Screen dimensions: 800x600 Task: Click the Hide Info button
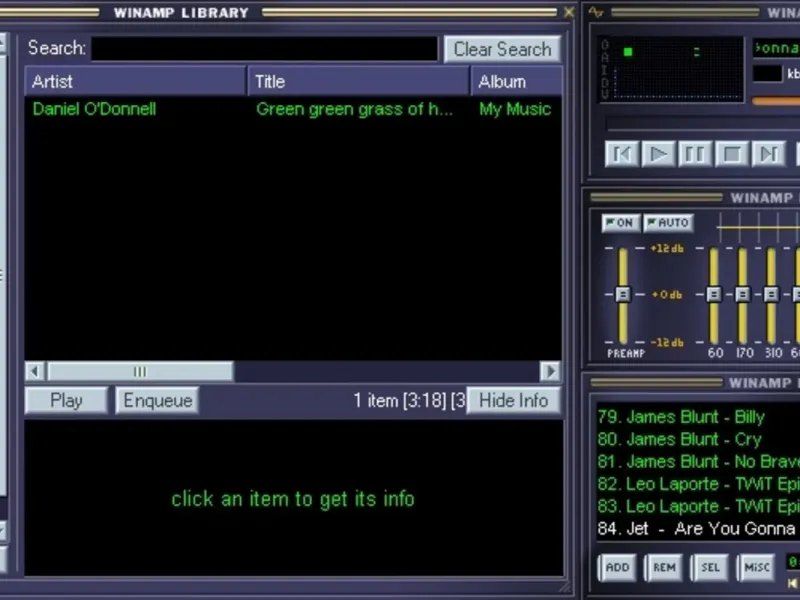coord(514,401)
